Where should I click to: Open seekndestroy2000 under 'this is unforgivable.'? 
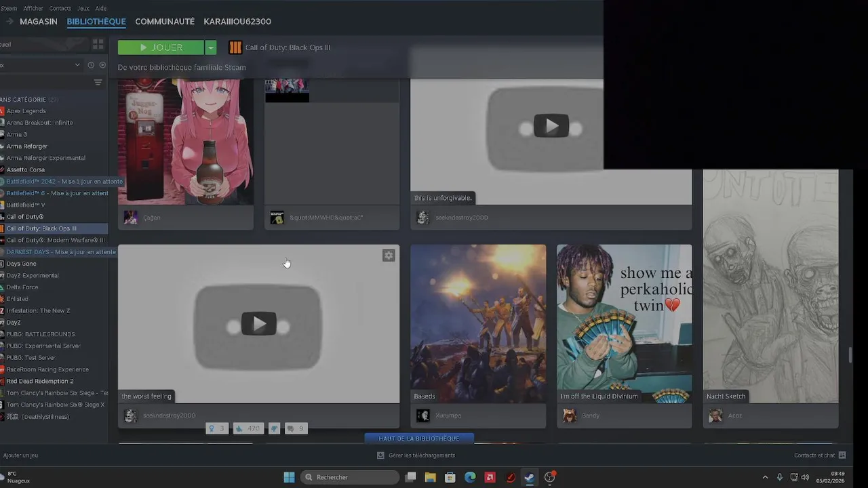click(x=462, y=218)
